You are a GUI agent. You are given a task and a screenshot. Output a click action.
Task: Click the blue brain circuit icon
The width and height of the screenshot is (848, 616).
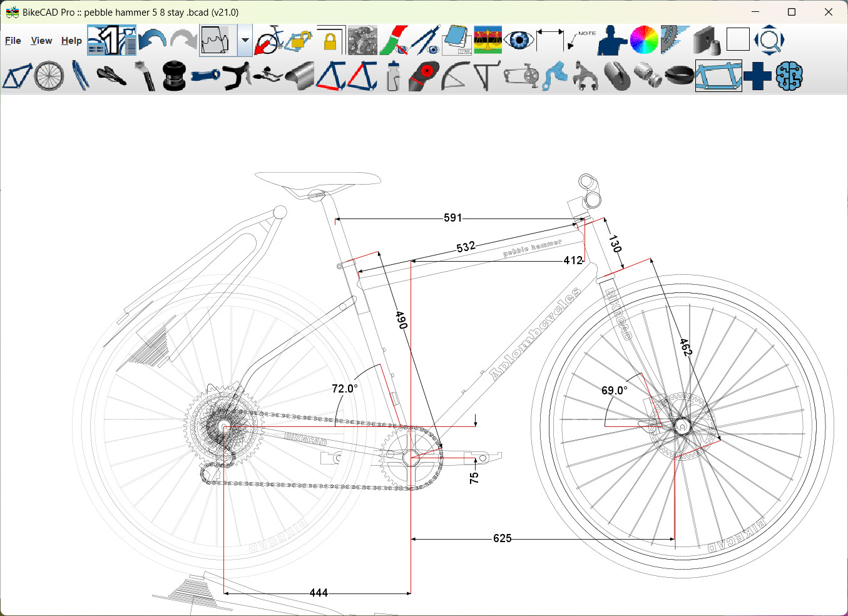coord(789,76)
